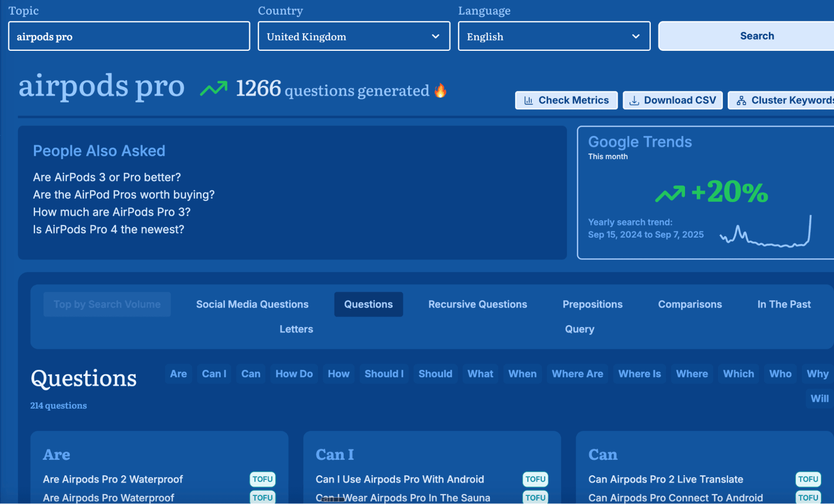The width and height of the screenshot is (834, 504).
Task: Click the fire emoji beside questions generated
Action: (x=440, y=90)
